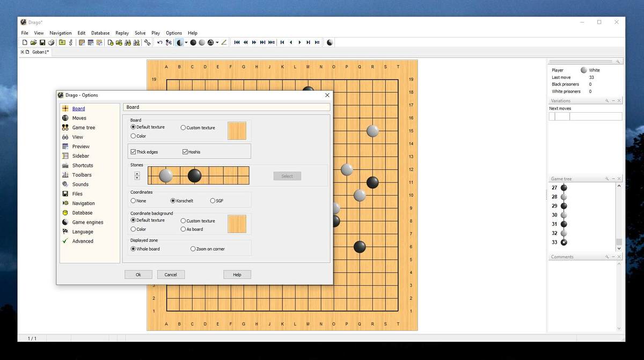Viewport: 644px width, 360px height.
Task: Open Language section in Options list
Action: coord(83,232)
